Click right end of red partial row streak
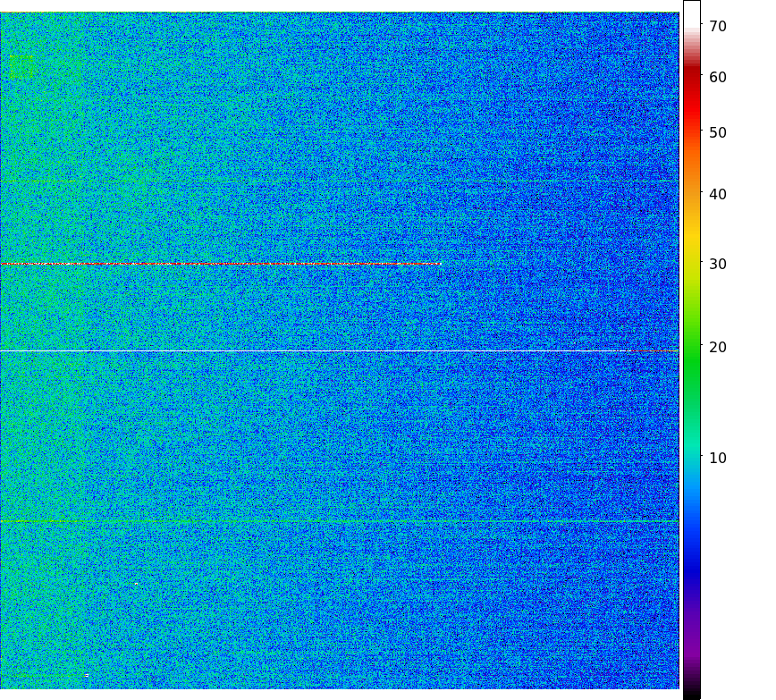Viewport: 776px width, 700px height. point(438,263)
